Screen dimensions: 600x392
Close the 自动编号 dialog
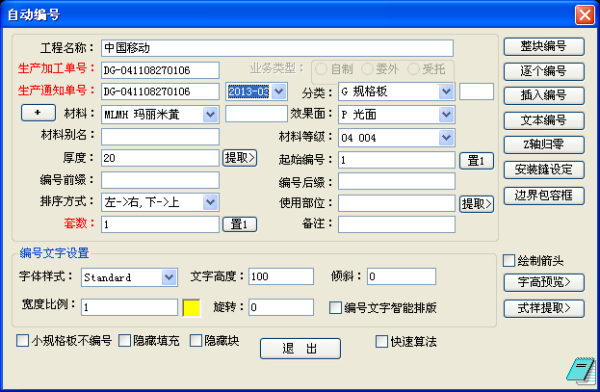click(585, 15)
